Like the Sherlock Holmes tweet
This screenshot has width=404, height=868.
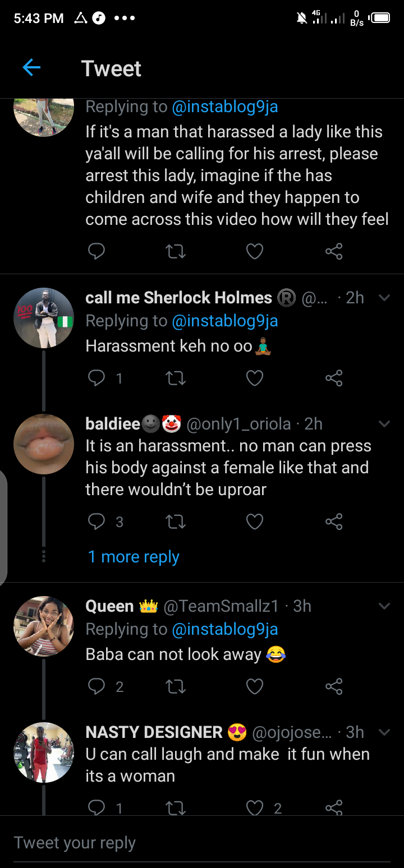click(x=255, y=378)
